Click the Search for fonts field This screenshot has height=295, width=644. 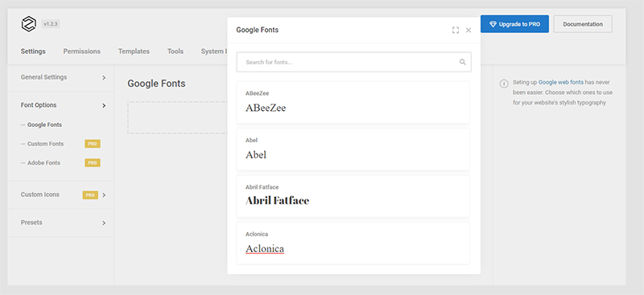[353, 62]
